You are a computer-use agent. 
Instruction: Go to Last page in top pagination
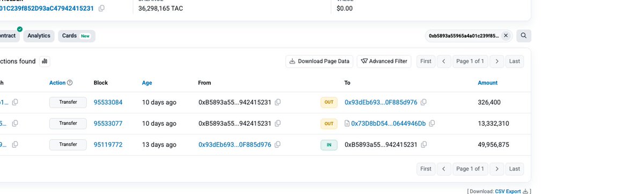tap(515, 61)
